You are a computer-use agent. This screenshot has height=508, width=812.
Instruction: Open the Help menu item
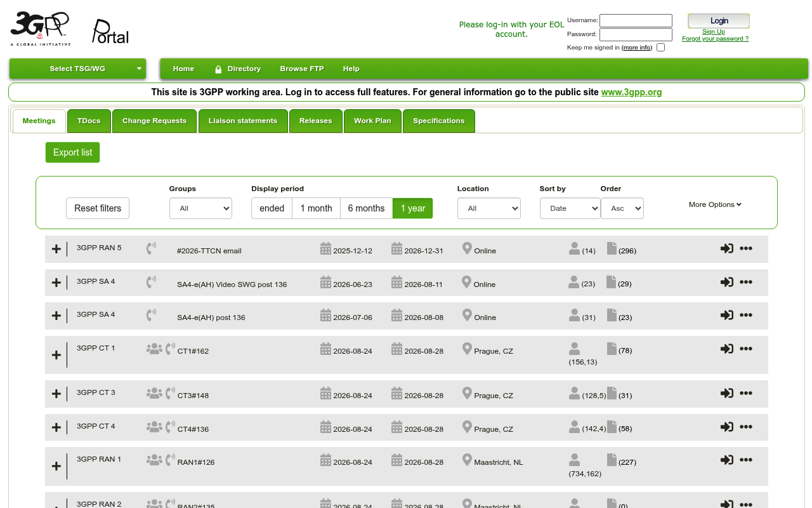coord(351,69)
